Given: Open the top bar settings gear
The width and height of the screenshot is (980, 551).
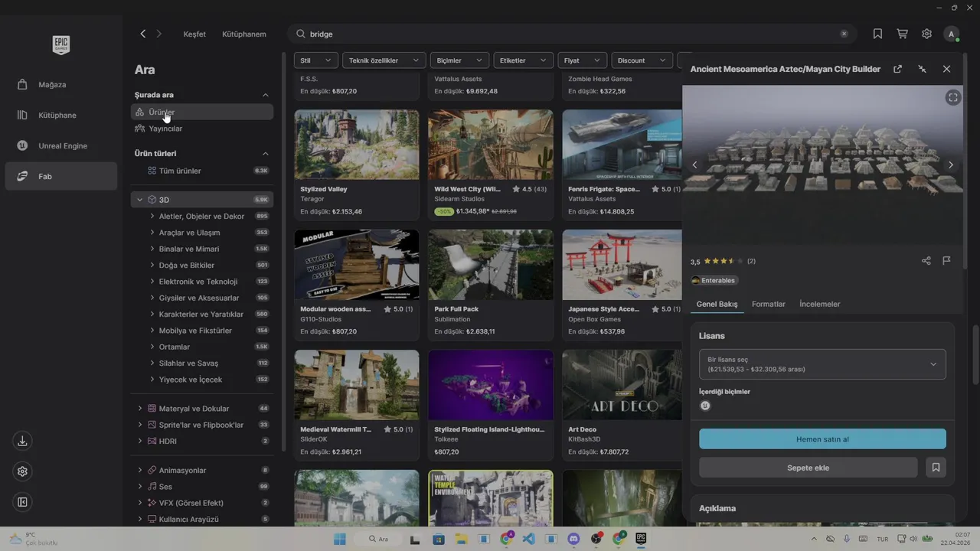Looking at the screenshot, I should (x=926, y=34).
